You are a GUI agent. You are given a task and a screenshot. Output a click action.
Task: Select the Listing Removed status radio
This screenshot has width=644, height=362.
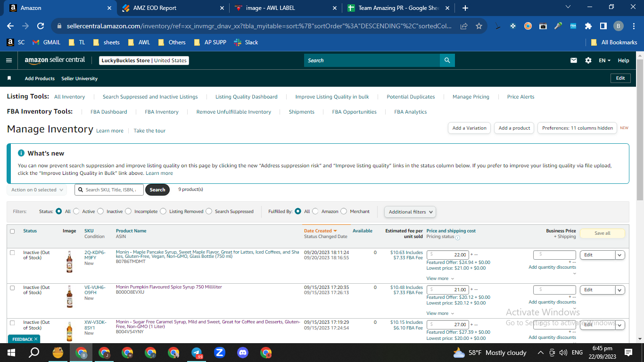163,212
